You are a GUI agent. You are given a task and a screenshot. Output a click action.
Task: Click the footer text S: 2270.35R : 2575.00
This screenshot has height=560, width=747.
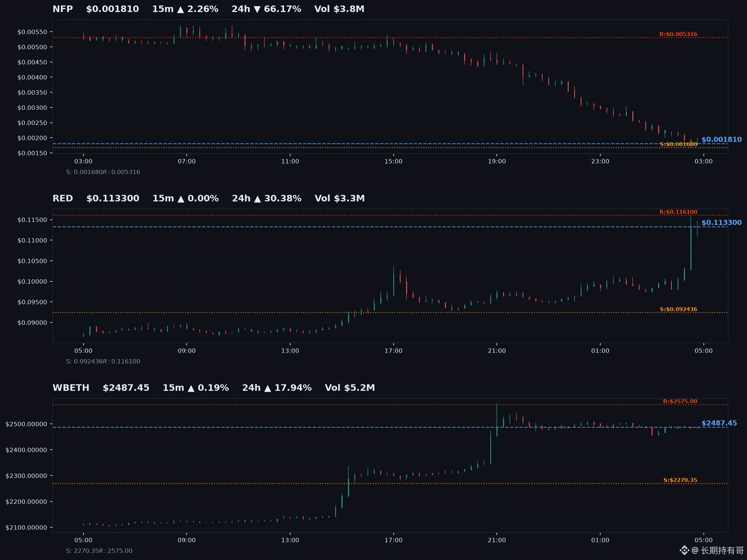(99, 551)
